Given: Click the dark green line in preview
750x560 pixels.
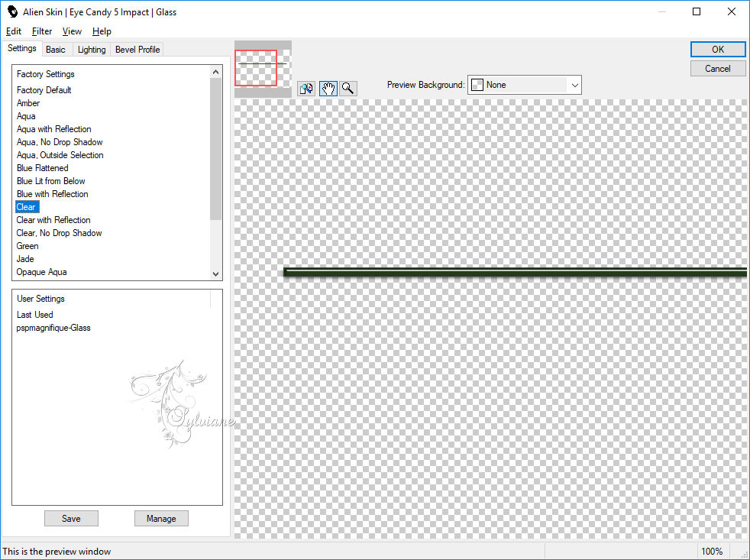Looking at the screenshot, I should [x=515, y=272].
